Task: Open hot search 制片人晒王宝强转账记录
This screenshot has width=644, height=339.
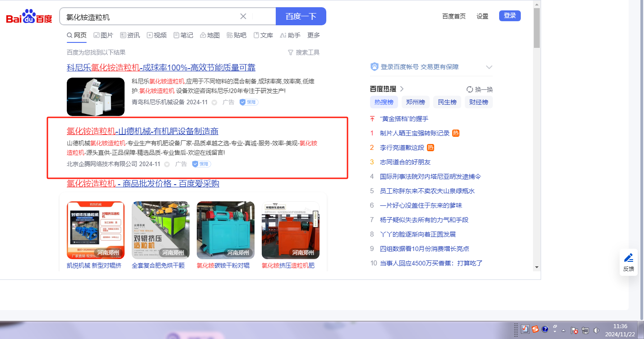Action: [415, 133]
